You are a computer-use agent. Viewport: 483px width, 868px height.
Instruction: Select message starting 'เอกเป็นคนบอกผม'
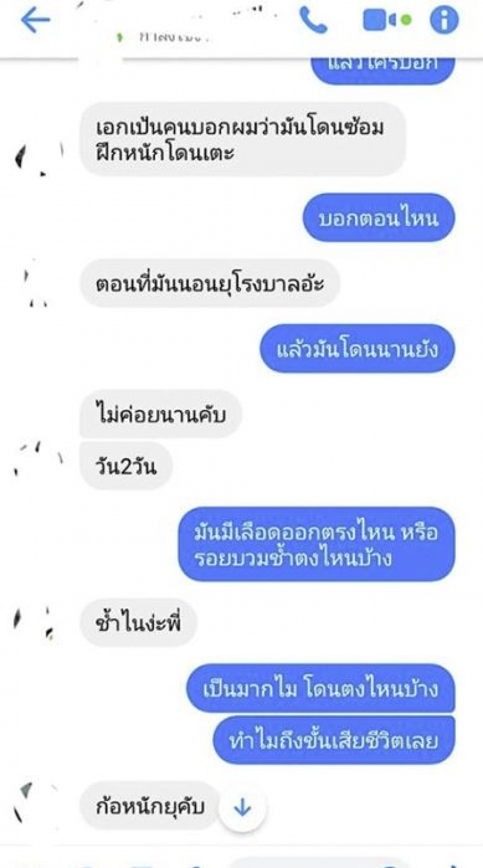point(243,139)
